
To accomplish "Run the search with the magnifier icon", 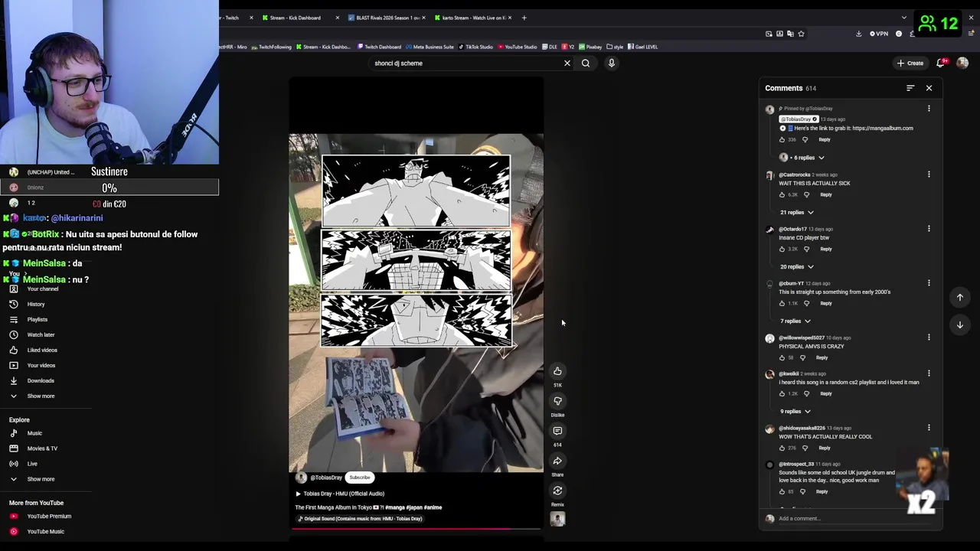I will click(586, 64).
